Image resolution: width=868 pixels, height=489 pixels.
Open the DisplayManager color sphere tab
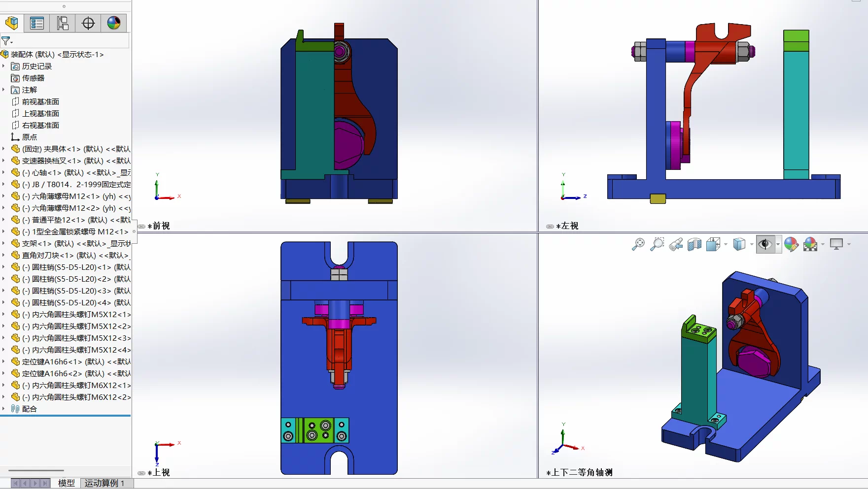coord(114,23)
